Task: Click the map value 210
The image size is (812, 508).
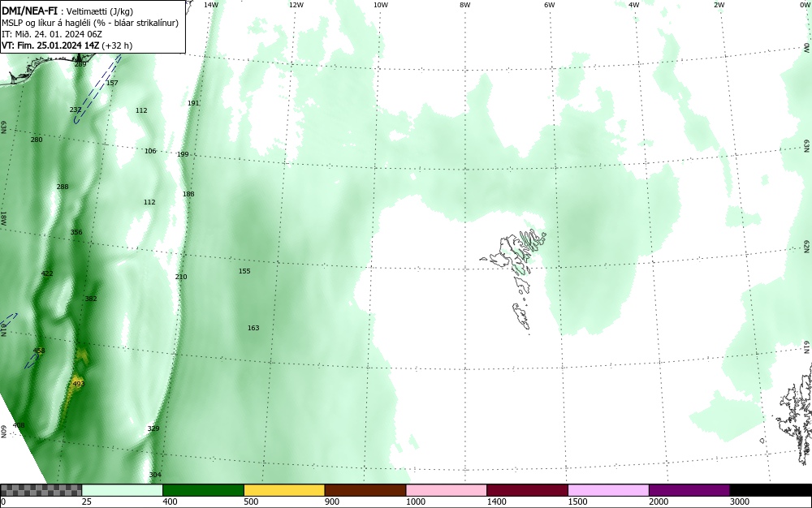Action: (181, 277)
